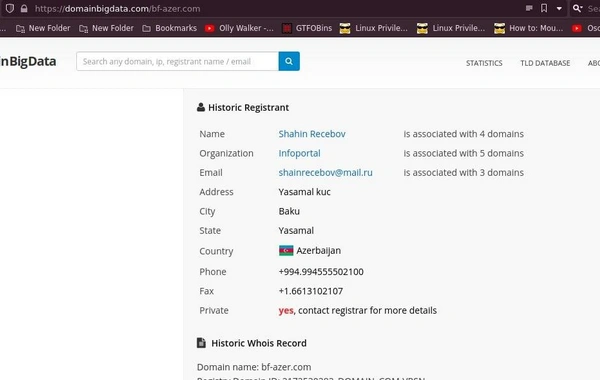Open the How to: Mou... bookmark
Screen dimensions: 600x380
point(528,28)
